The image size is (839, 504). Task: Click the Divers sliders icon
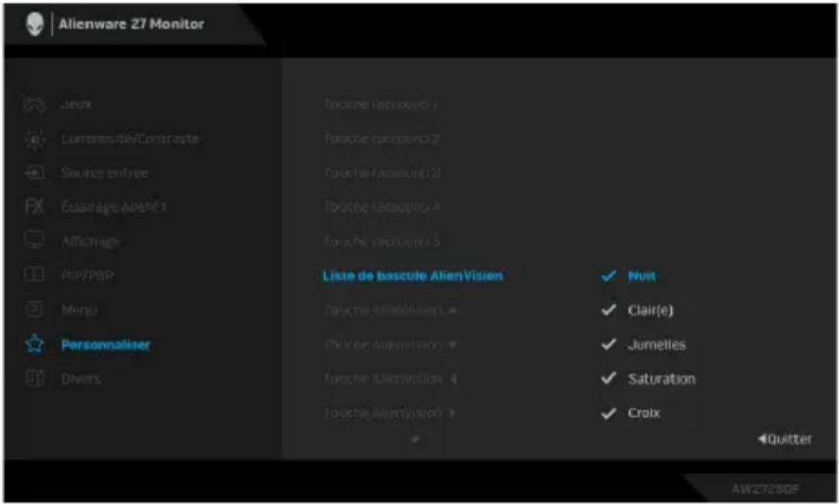tap(34, 378)
